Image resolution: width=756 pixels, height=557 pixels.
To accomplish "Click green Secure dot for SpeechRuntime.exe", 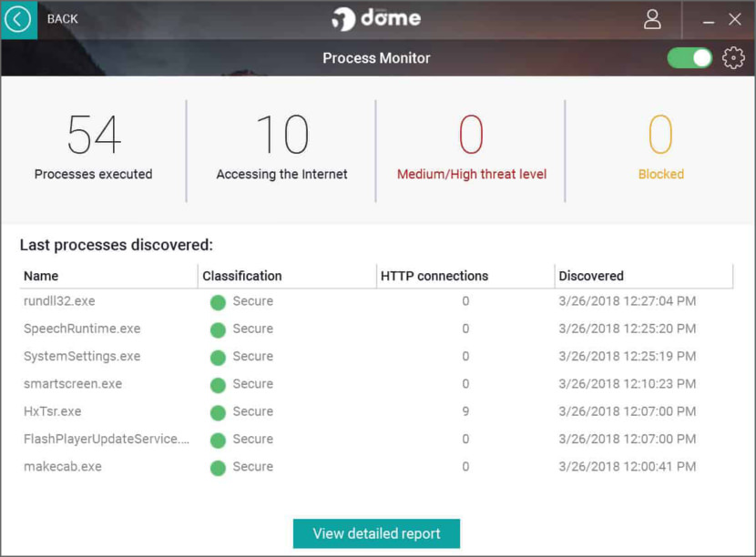I will tap(218, 330).
